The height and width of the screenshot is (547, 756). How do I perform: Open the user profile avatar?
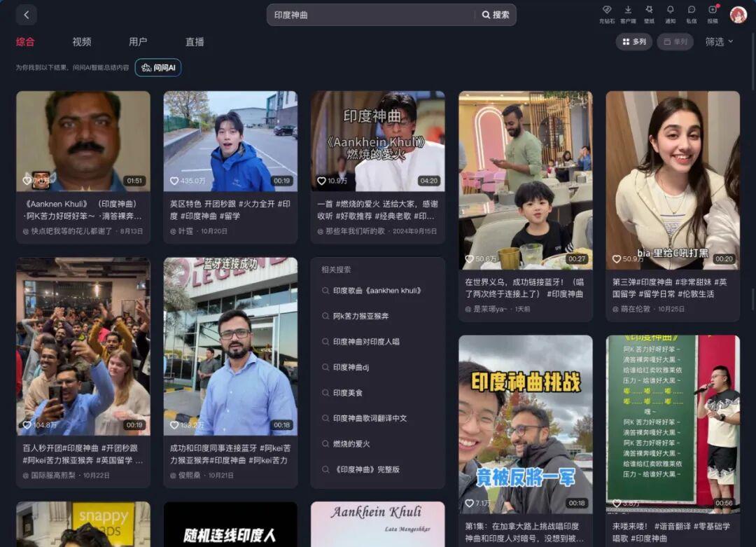(738, 15)
